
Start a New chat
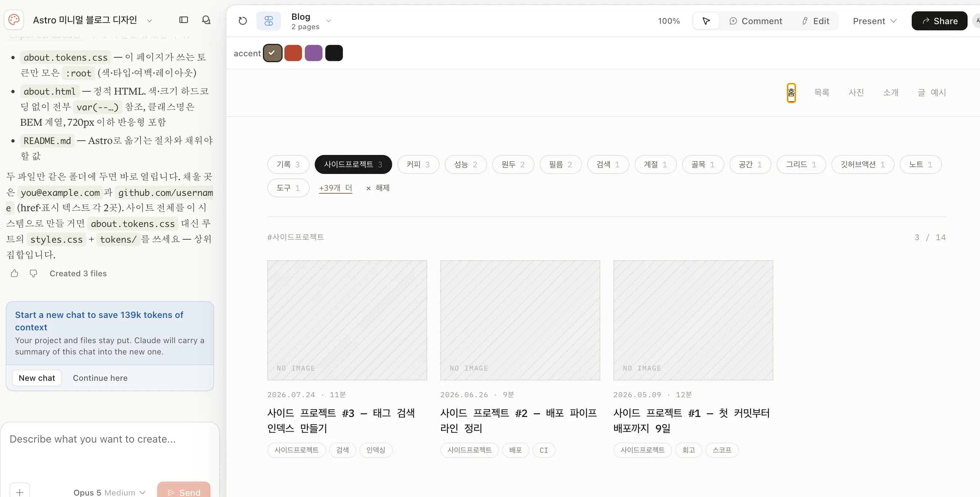(x=37, y=378)
